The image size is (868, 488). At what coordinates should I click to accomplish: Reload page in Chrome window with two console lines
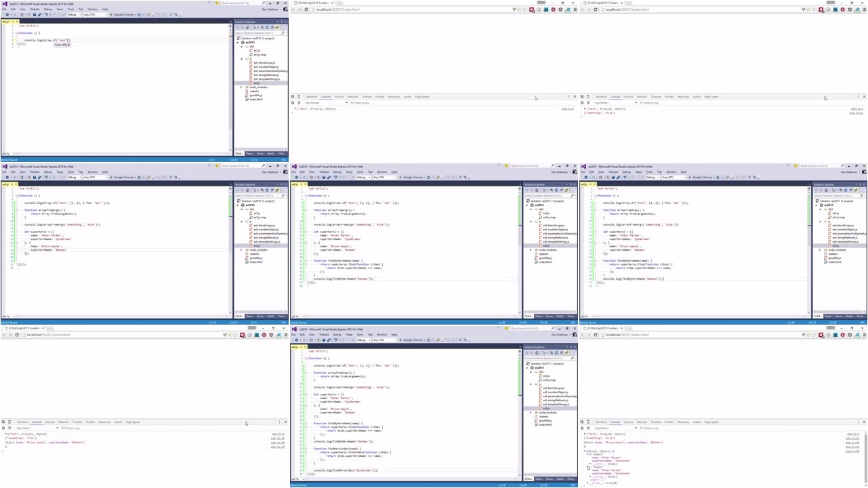click(x=595, y=9)
